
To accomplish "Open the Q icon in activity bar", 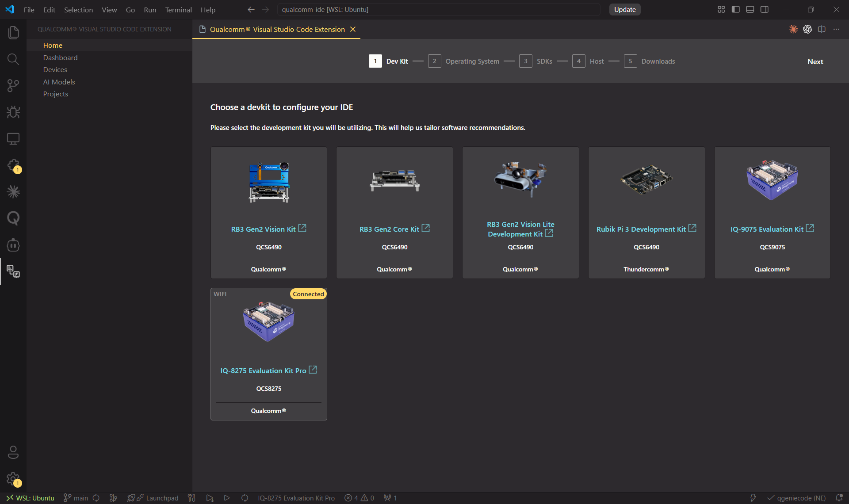I will coord(13,218).
